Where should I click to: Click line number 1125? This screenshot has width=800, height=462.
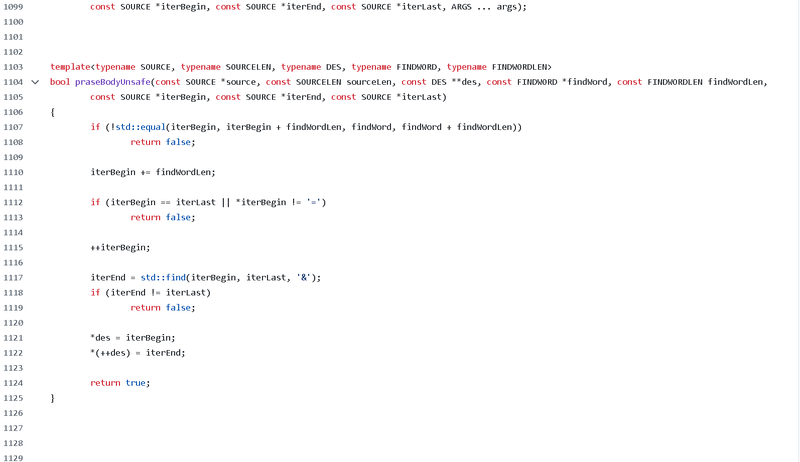(x=13, y=398)
